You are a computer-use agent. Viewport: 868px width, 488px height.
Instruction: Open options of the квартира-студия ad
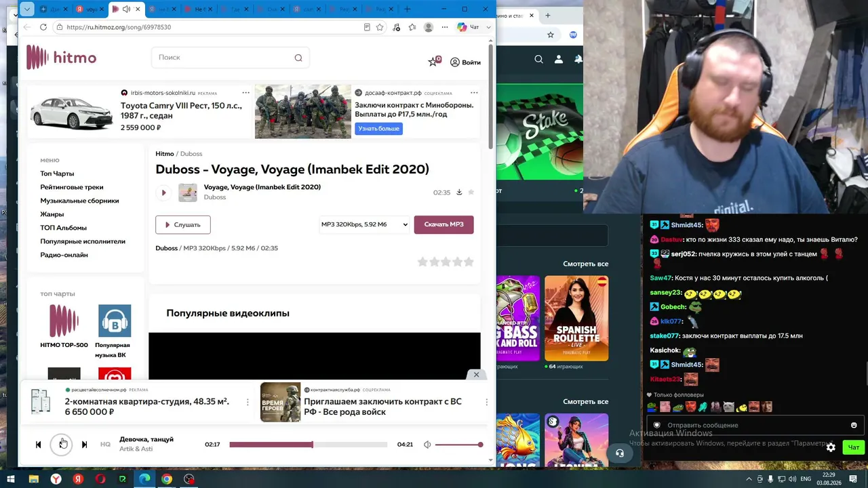click(248, 402)
